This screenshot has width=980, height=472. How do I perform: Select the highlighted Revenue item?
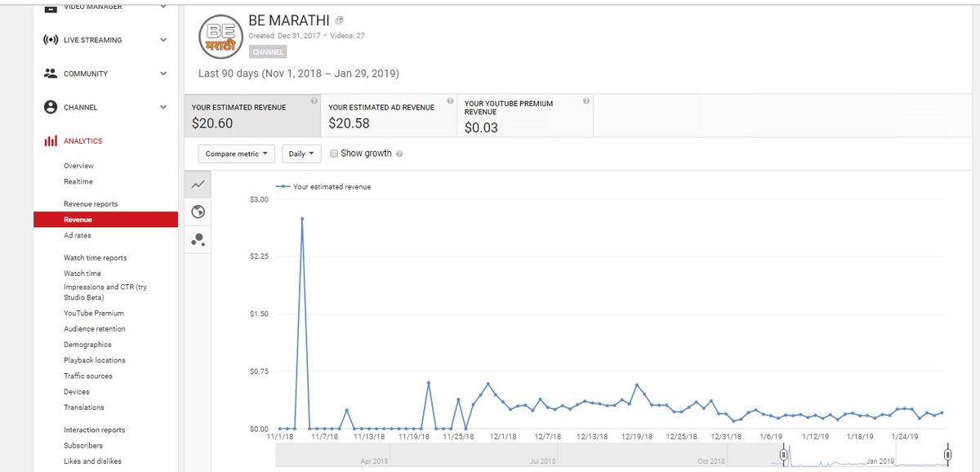pyautogui.click(x=105, y=220)
